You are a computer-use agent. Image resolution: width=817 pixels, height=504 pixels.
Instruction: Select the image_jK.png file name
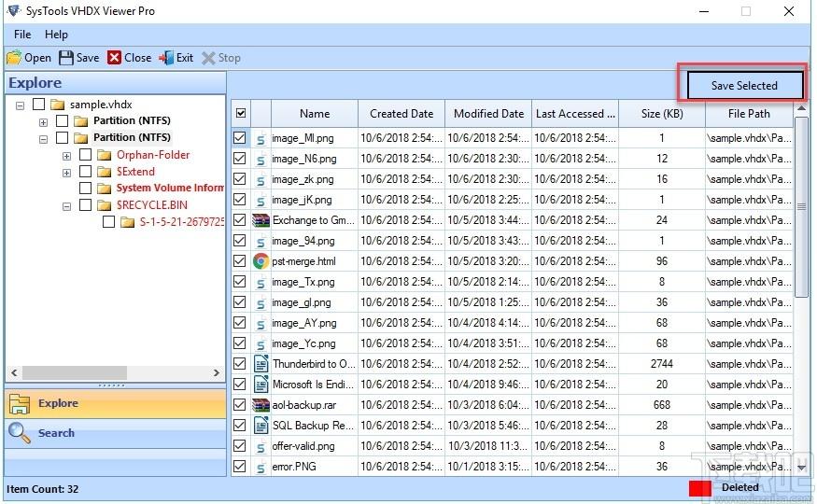coord(302,200)
